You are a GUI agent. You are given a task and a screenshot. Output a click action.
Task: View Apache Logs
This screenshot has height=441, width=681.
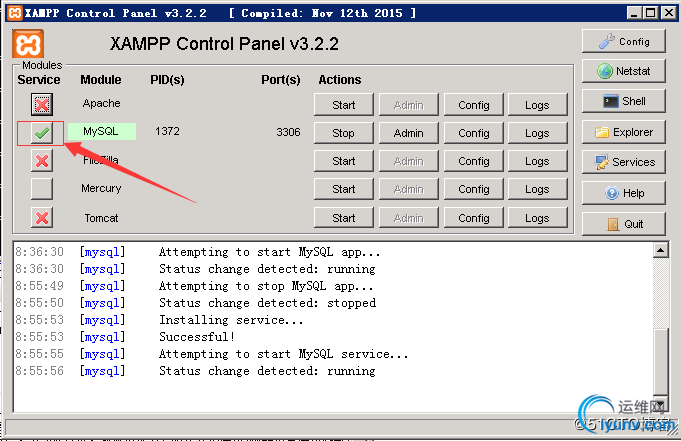[538, 105]
